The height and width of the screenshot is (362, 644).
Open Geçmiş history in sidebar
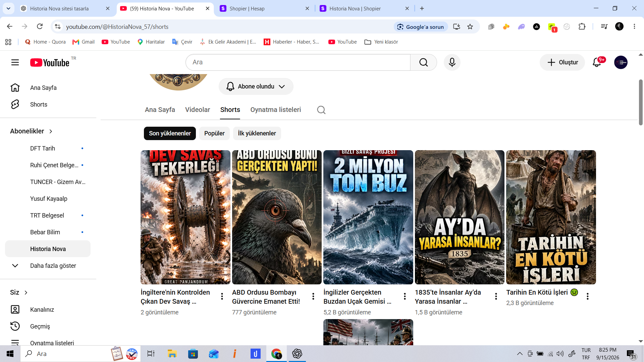click(x=48, y=326)
